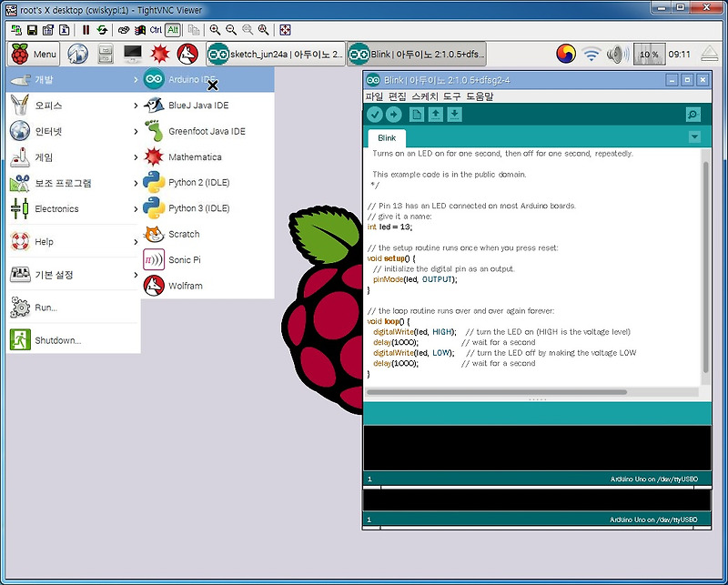Click the eject icon in panel

point(710,55)
